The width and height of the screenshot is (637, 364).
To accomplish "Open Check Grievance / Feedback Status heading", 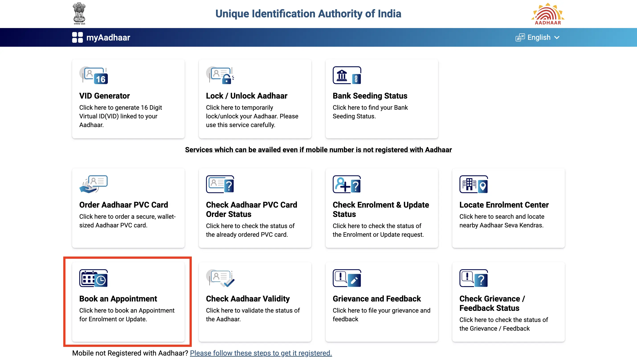I will [492, 303].
